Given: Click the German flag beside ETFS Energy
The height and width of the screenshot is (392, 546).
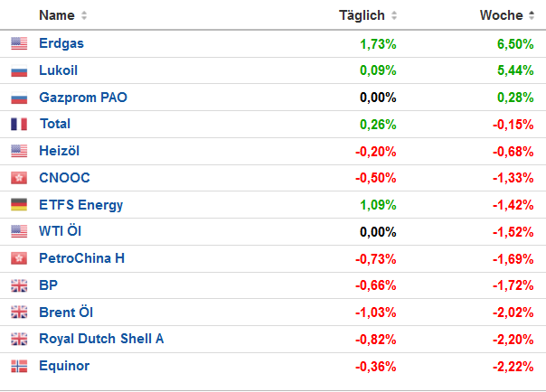Looking at the screenshot, I should pos(19,205).
